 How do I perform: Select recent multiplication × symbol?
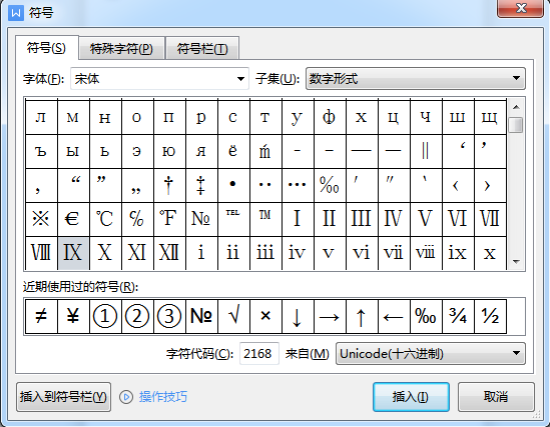coord(266,316)
